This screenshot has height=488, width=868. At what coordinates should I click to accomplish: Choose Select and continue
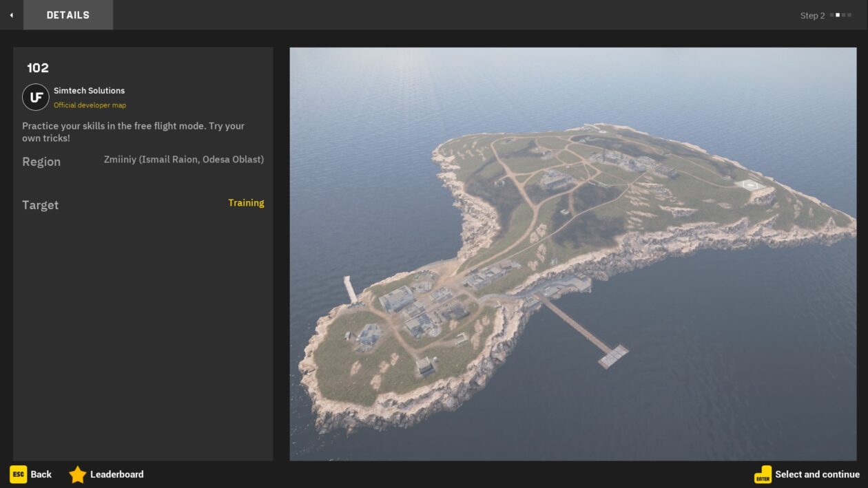pos(817,474)
